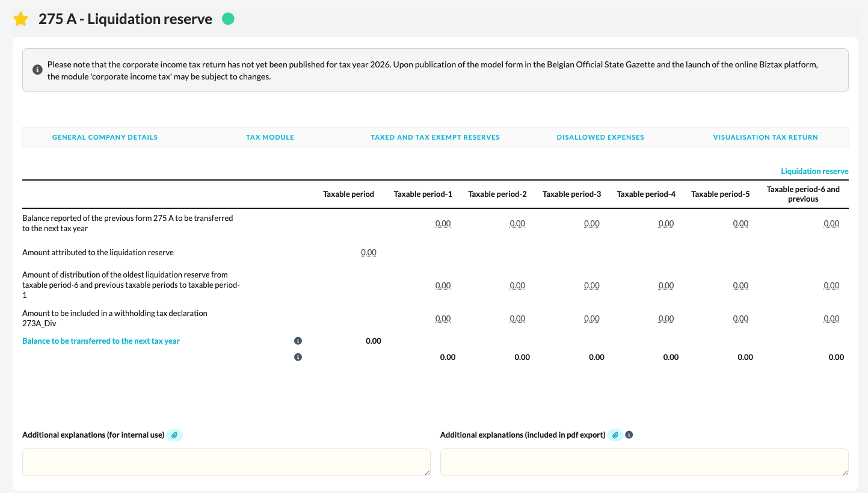Image resolution: width=868 pixels, height=493 pixels.
Task: Edit 273A_Div amount for Taxable period-4
Action: click(x=666, y=318)
